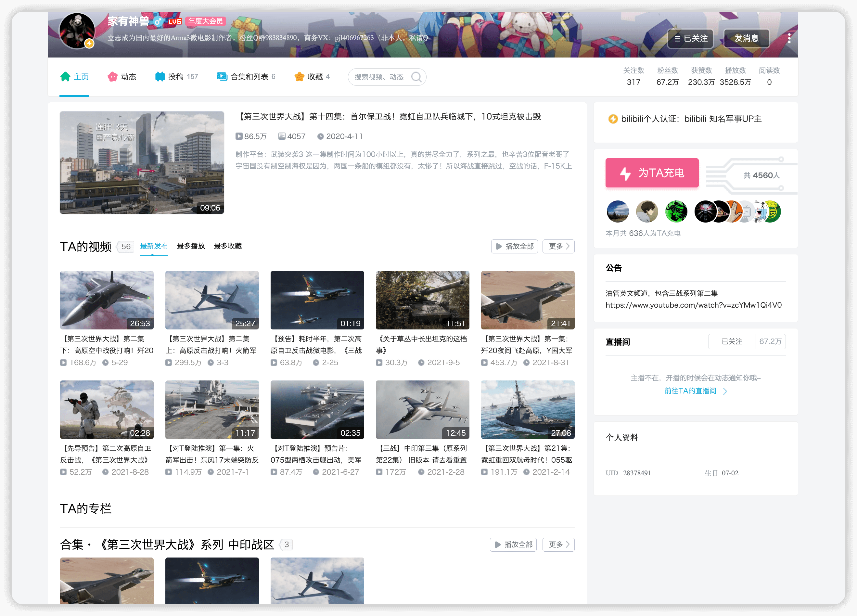The width and height of the screenshot is (857, 616).
Task: Expand 更多 in TA的视频 section
Action: coord(558,246)
